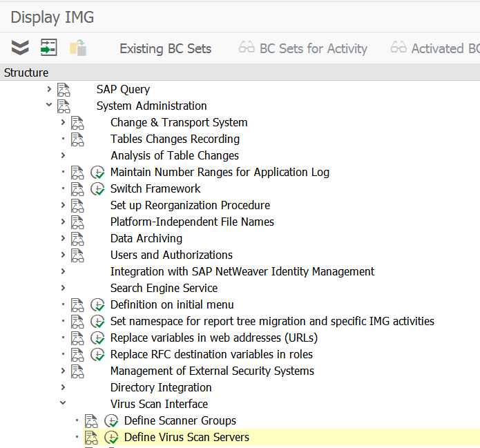This screenshot has width=480, height=448.
Task: Select Search Engine Service row text
Action: pos(164,288)
